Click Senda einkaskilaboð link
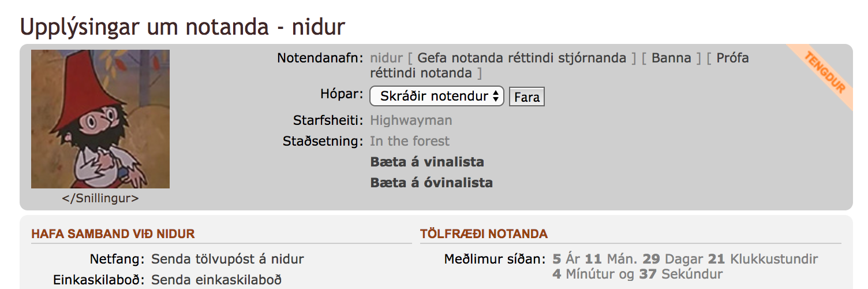Viewport: 868px width, 289px height. pos(216,280)
